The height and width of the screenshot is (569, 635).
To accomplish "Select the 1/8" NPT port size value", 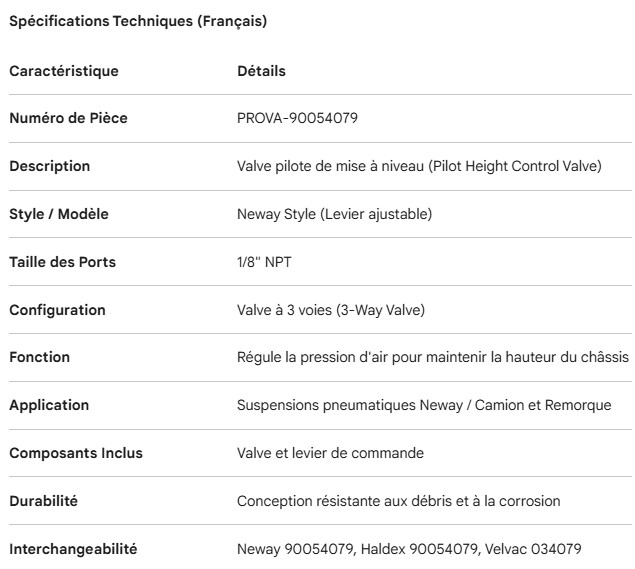I will (x=266, y=262).
